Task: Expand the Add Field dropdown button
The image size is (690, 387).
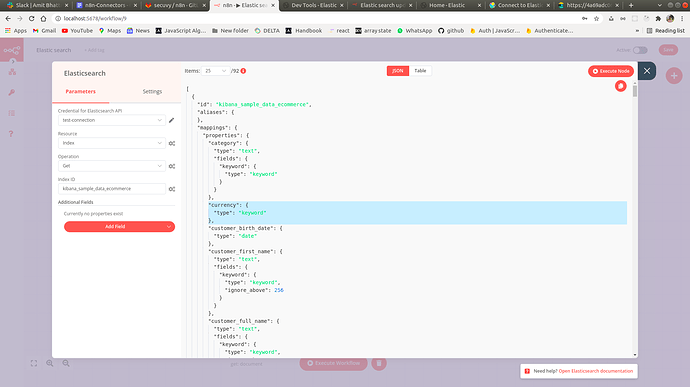Action: tap(169, 227)
